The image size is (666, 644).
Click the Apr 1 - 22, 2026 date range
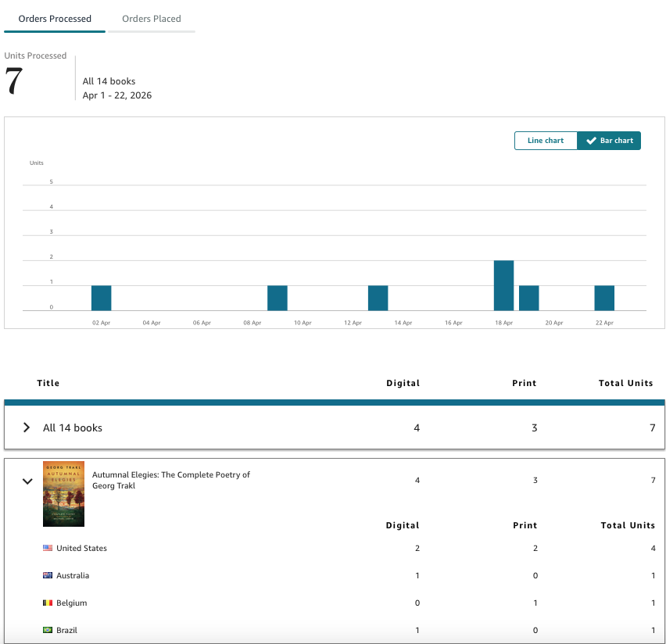tap(116, 95)
